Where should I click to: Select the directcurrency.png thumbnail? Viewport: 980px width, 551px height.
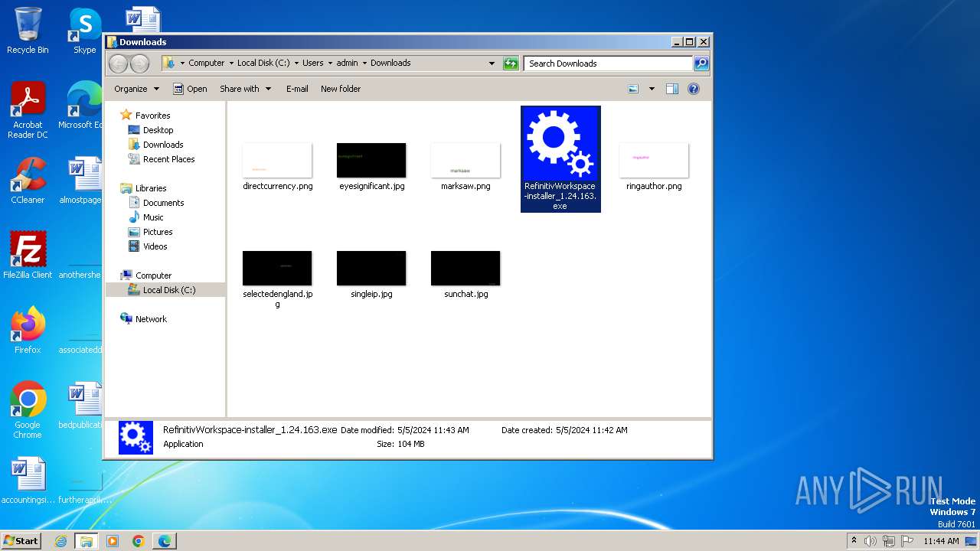pos(277,160)
